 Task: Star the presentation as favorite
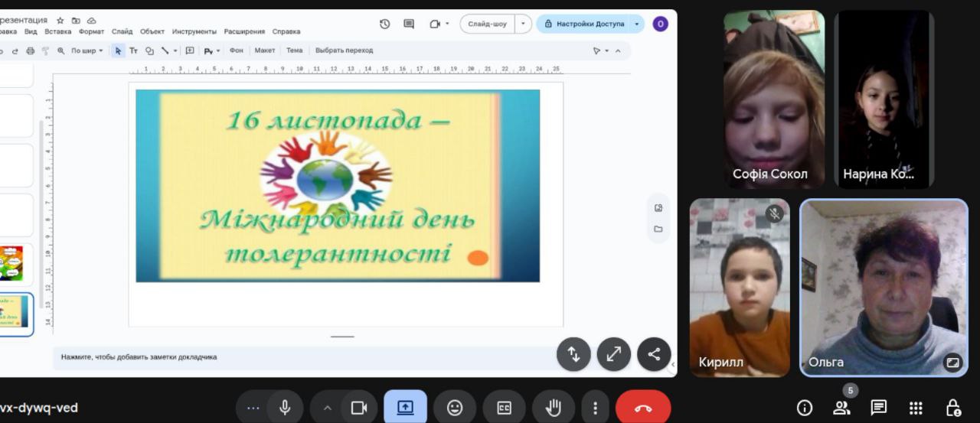[x=60, y=21]
